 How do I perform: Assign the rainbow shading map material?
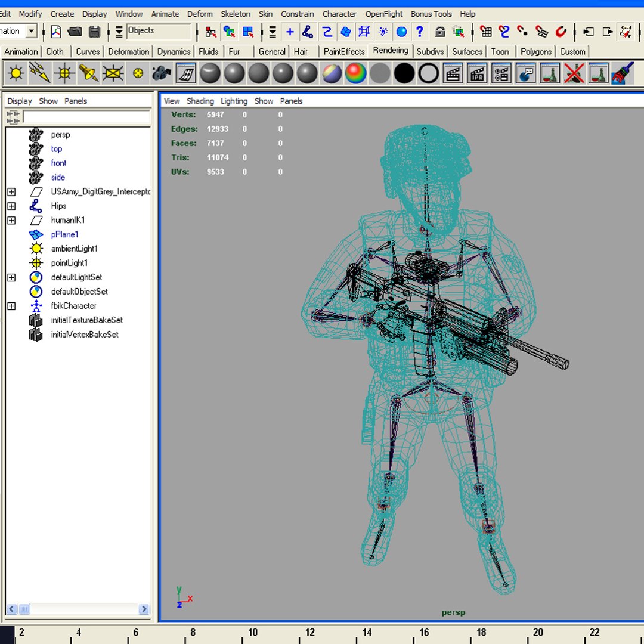[x=355, y=73]
